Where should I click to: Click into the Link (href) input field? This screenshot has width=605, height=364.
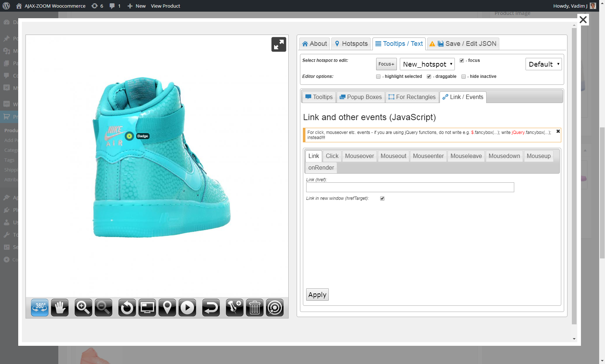tap(410, 187)
